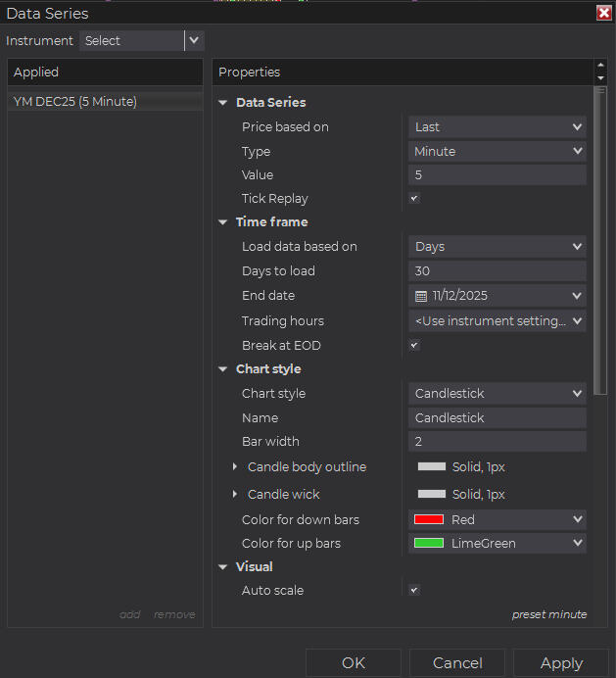
Task: Open the Price based on dropdown
Action: 497,126
